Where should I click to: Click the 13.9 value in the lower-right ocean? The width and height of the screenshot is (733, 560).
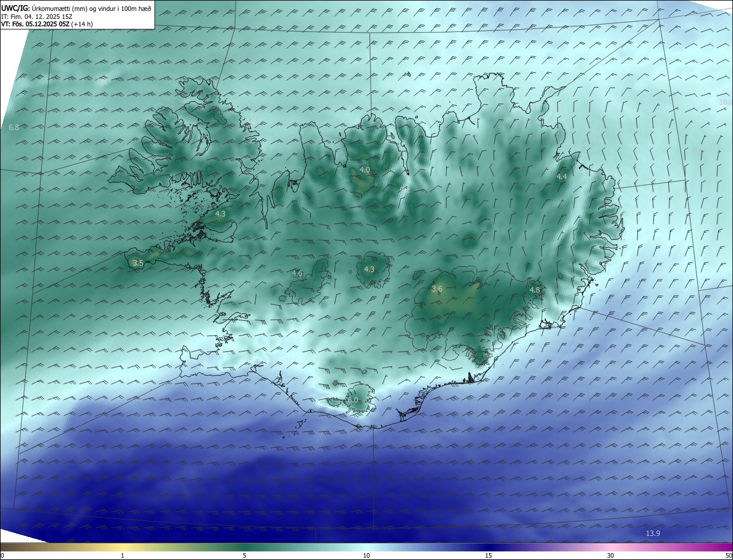click(653, 533)
